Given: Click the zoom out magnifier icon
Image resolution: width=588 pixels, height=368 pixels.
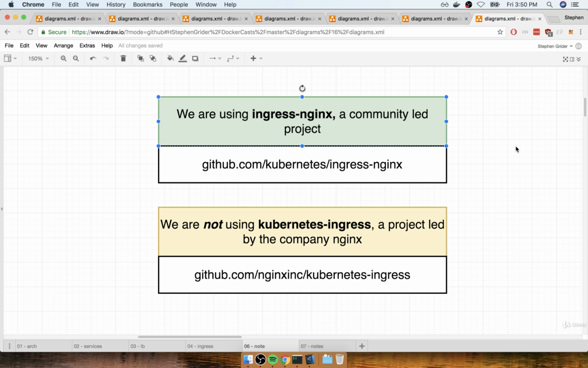Looking at the screenshot, I should point(76,58).
